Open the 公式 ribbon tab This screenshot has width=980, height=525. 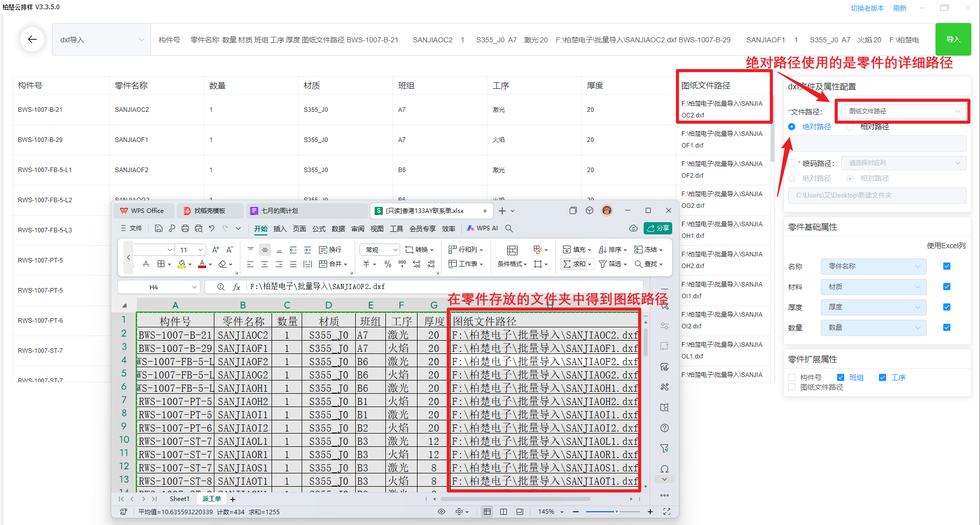(319, 229)
